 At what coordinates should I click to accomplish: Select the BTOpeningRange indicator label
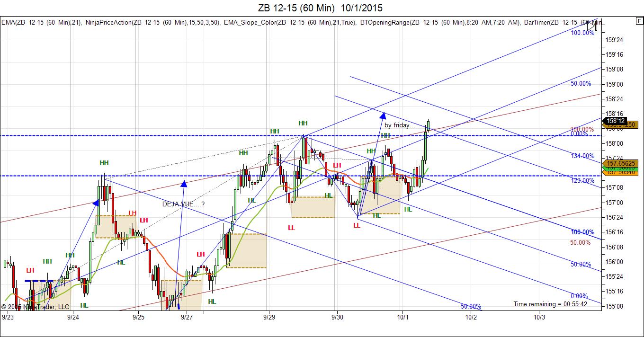[440, 23]
